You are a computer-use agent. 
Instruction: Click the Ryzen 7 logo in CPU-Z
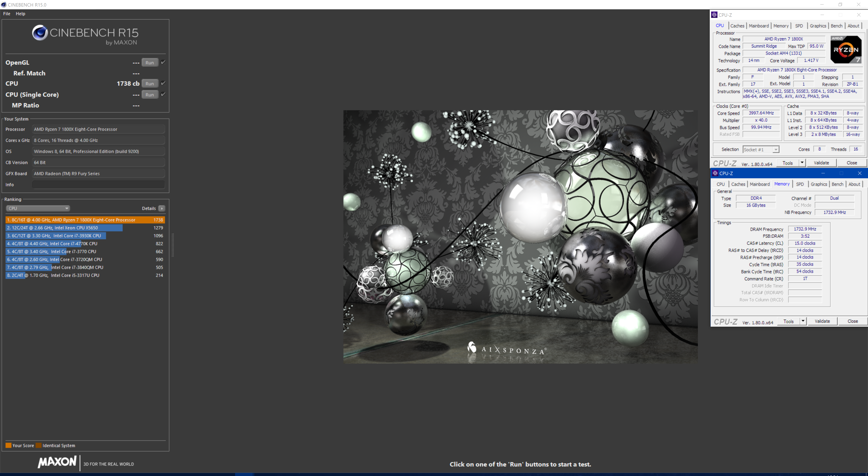(x=846, y=50)
